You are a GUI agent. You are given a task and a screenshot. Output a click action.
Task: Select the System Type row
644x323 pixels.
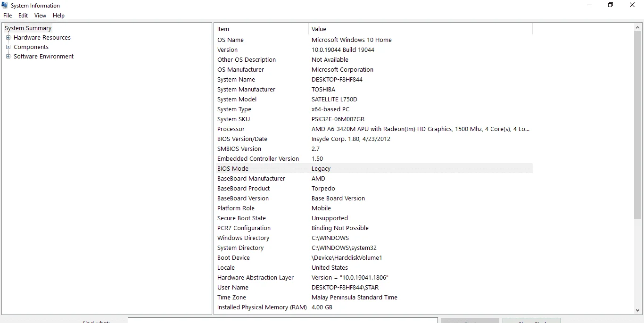coord(373,109)
